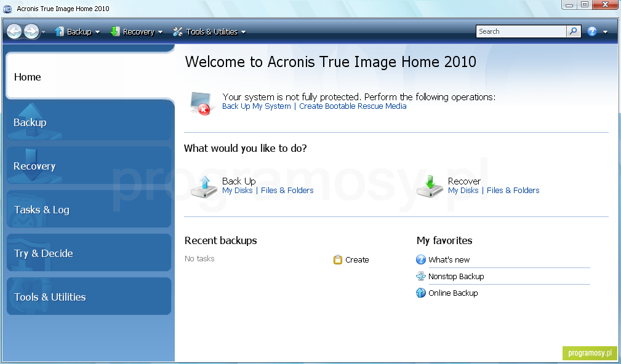The width and height of the screenshot is (621, 364).
Task: Click the Recovery text label in the top toolbar
Action: (138, 31)
